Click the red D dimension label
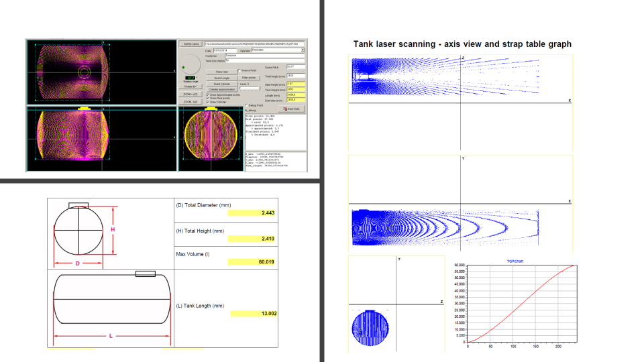Screen dimensions: 644x362 (78, 263)
